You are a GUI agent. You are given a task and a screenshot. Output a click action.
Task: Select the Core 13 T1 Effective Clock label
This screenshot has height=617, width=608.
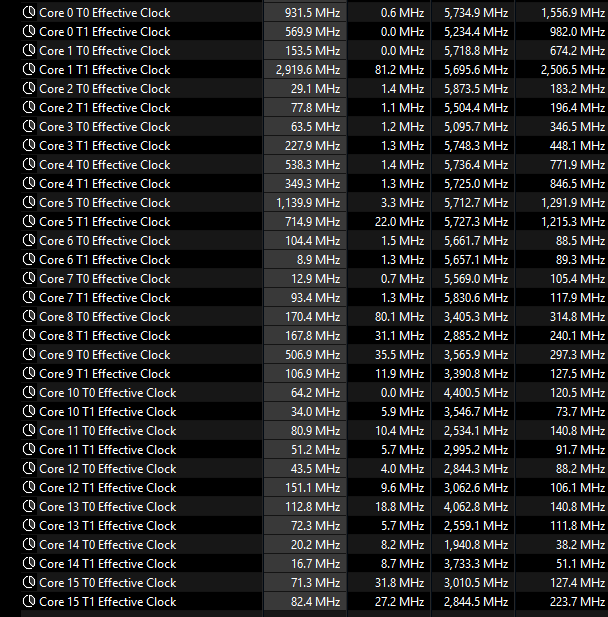[x=108, y=525]
